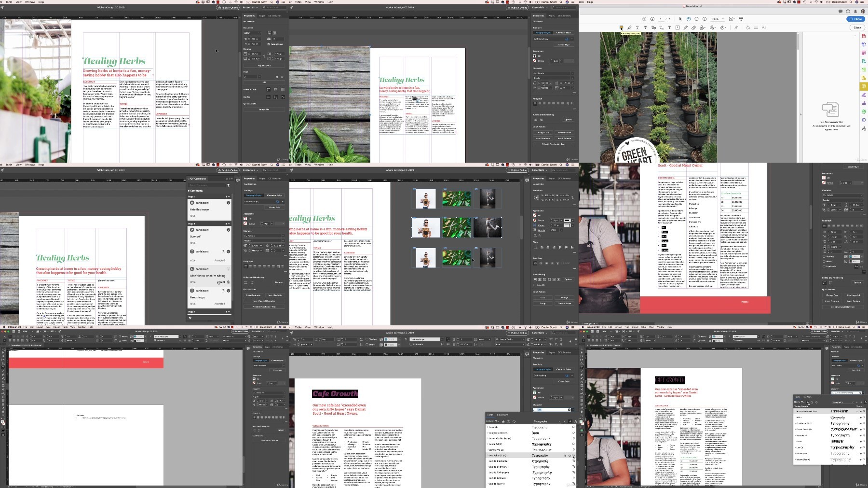The width and height of the screenshot is (868, 488).
Task: Click the blue Share button in Acrobat
Action: coord(856,19)
